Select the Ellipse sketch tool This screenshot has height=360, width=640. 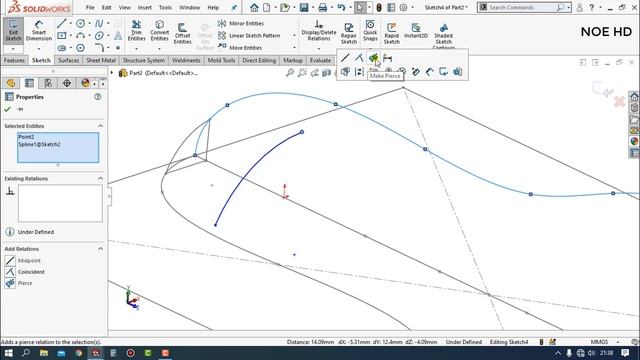[99, 36]
